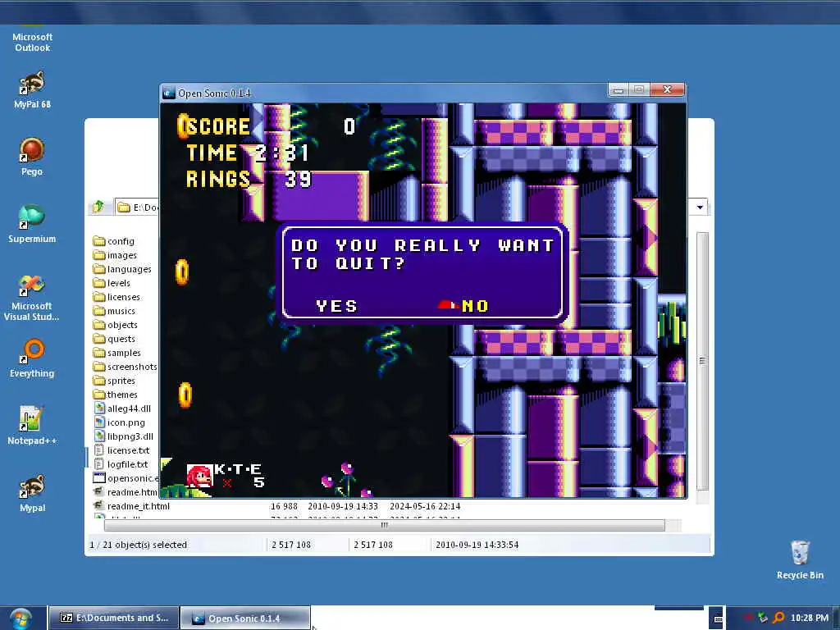840x630 pixels.
Task: Click the 7-Zip address path field
Action: click(137, 208)
